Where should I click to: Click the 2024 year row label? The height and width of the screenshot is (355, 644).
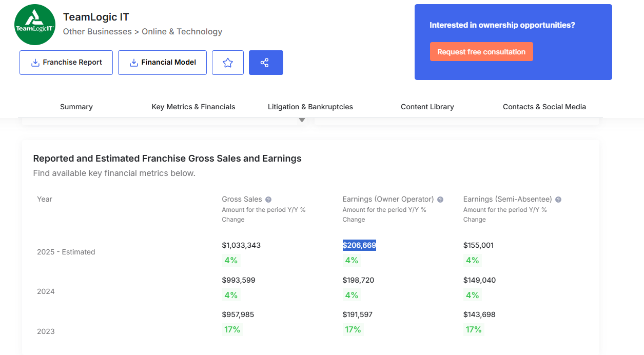click(46, 291)
